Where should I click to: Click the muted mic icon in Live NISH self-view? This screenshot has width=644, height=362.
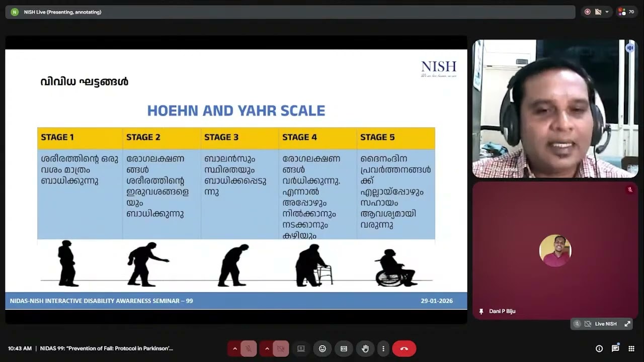[577, 324]
